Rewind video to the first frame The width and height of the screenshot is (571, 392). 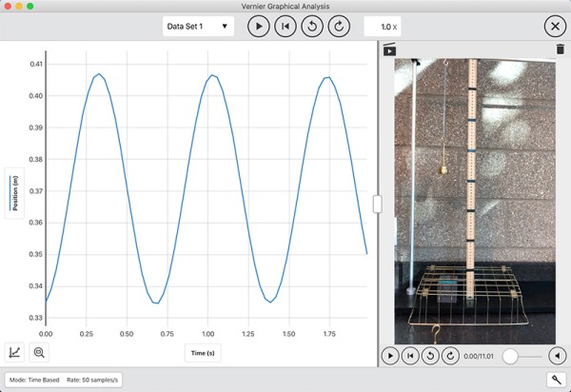[409, 356]
